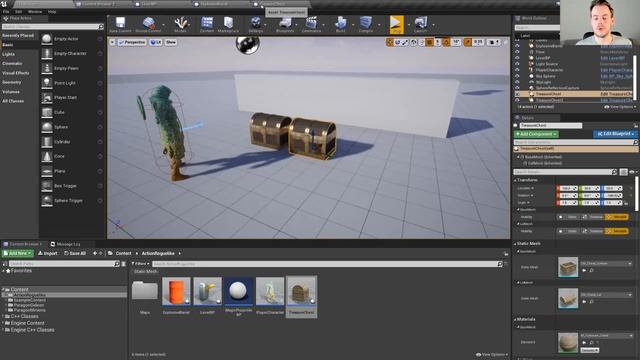Select Empty Pawn in Place Actors

click(x=72, y=68)
